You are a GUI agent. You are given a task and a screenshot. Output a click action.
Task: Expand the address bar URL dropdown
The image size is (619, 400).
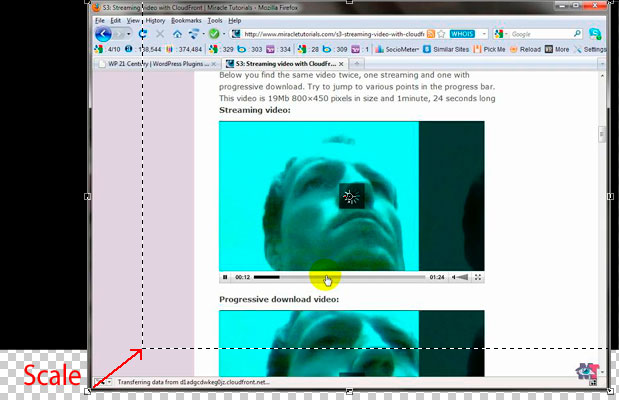484,34
